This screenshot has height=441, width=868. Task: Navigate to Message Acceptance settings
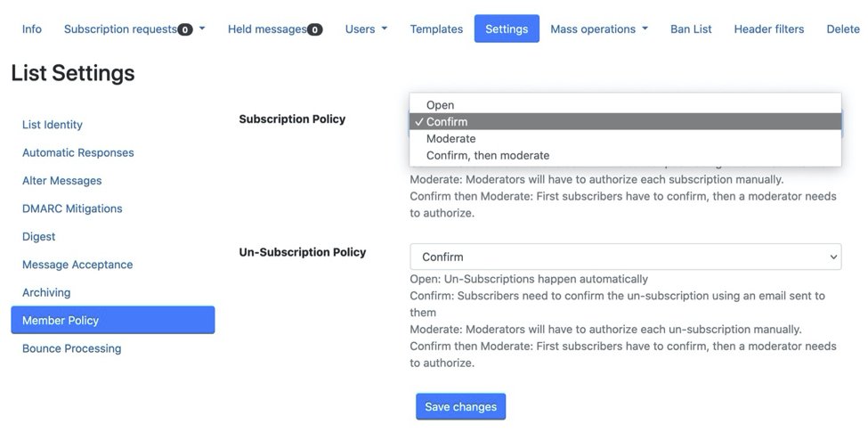[x=77, y=265]
